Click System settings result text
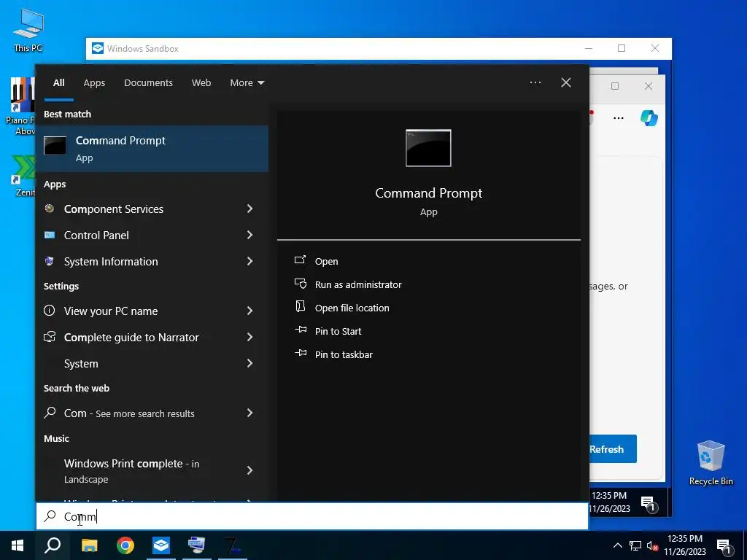 81,363
